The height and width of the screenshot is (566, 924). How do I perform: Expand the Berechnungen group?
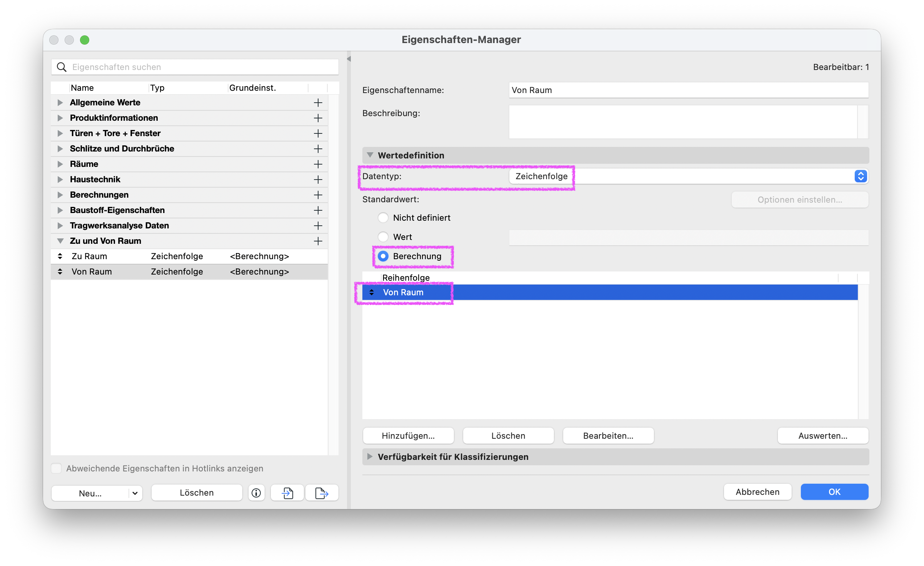point(60,195)
